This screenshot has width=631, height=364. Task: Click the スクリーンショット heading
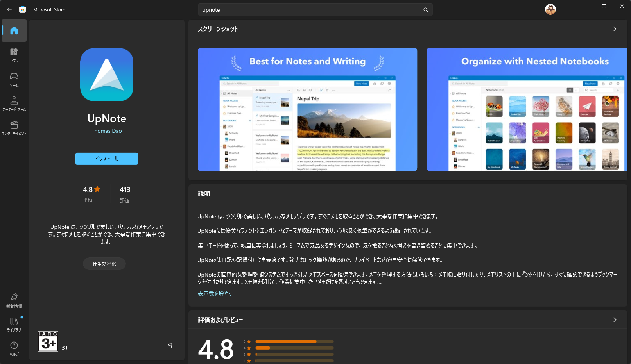218,29
